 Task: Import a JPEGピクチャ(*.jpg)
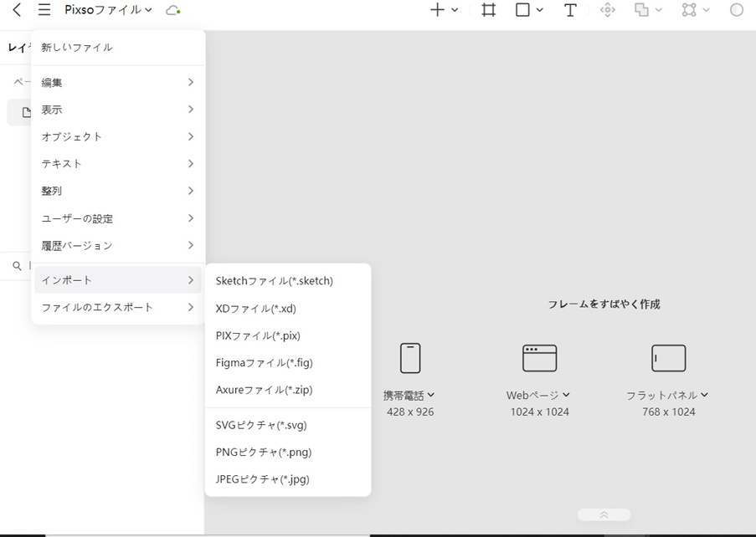[288, 479]
